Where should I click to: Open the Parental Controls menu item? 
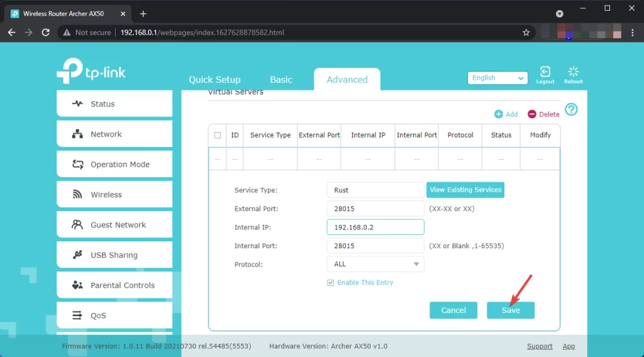(x=114, y=285)
